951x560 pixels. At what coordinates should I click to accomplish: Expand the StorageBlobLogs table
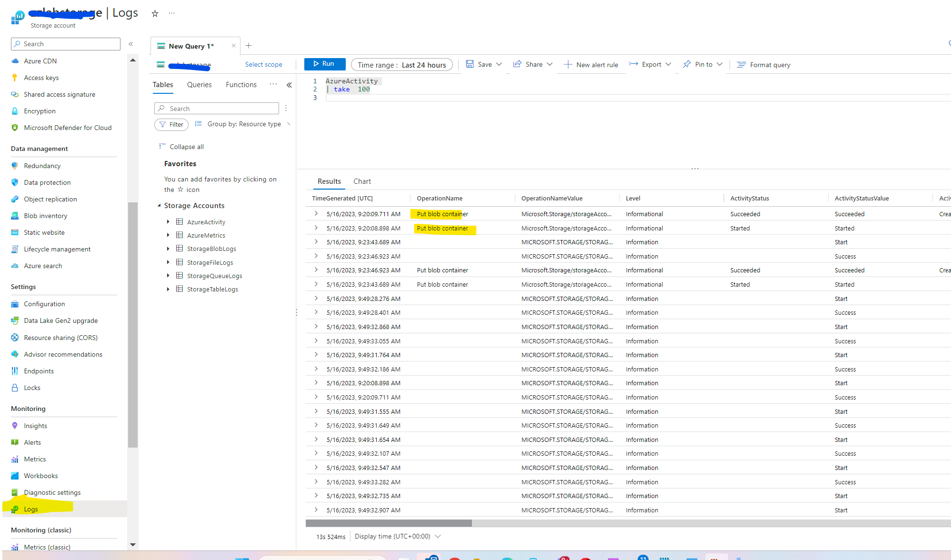tap(168, 249)
